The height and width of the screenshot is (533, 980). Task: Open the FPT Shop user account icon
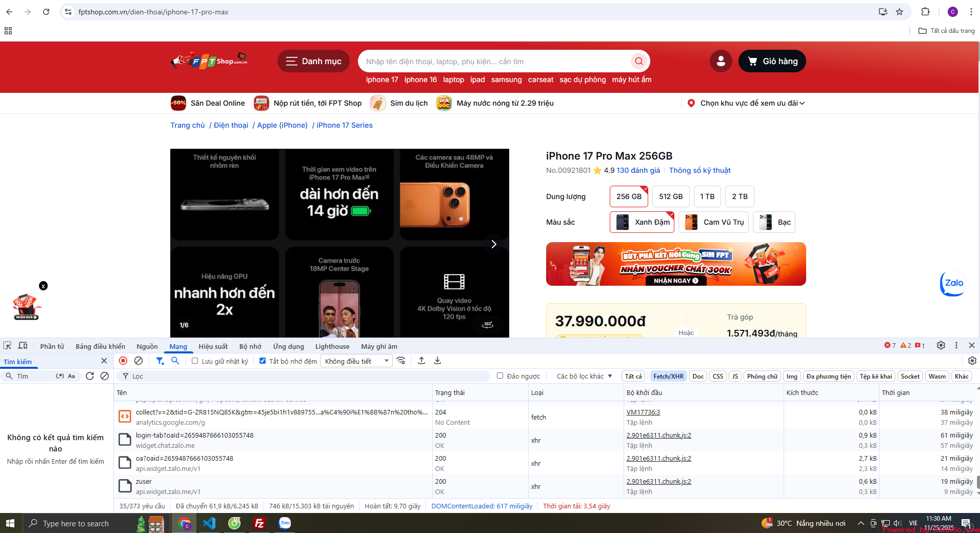coord(721,62)
